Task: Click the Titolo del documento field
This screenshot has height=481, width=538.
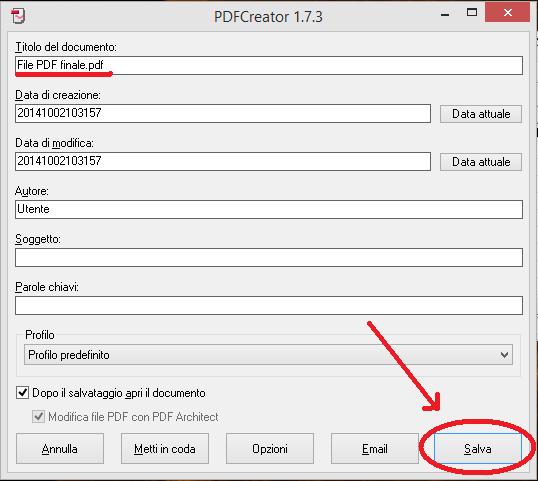Action: [269, 65]
